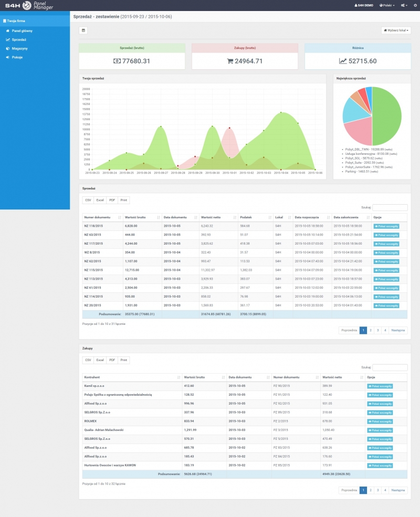
Task: Open the calendar date range picker
Action: pyautogui.click(x=83, y=30)
